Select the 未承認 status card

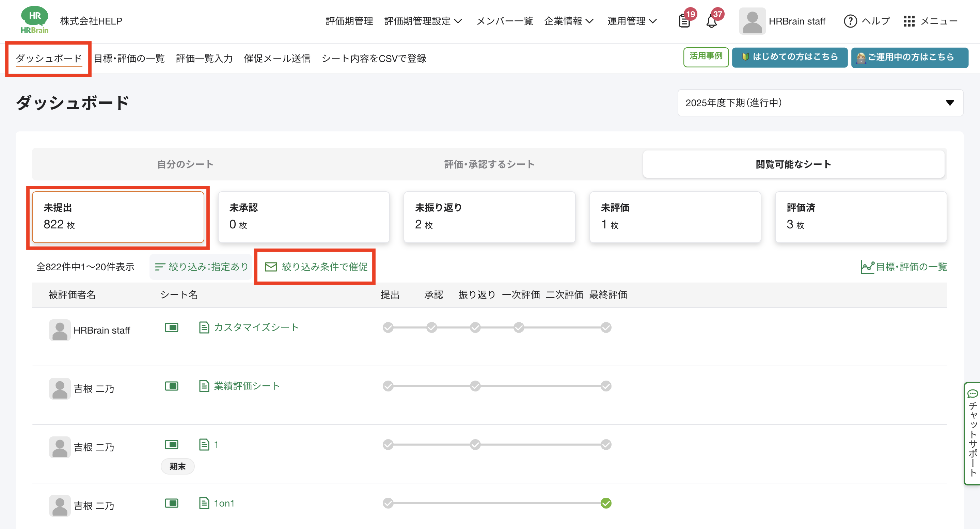tap(303, 217)
